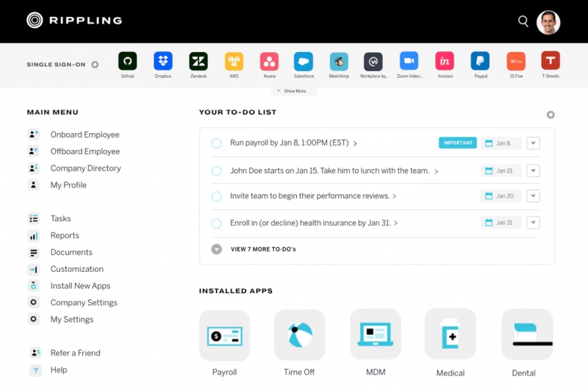Screen dimensions: 588x391
Task: Open Customization menu item
Action: tap(65, 269)
